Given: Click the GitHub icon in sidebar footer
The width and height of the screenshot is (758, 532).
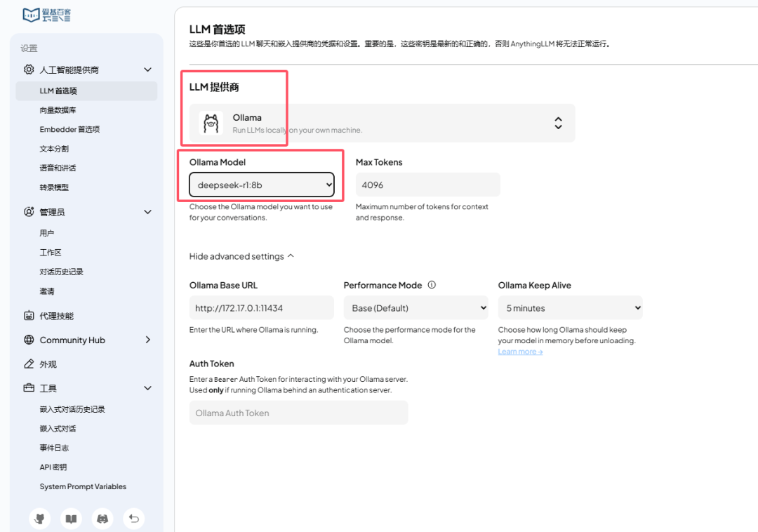Looking at the screenshot, I should tap(39, 519).
